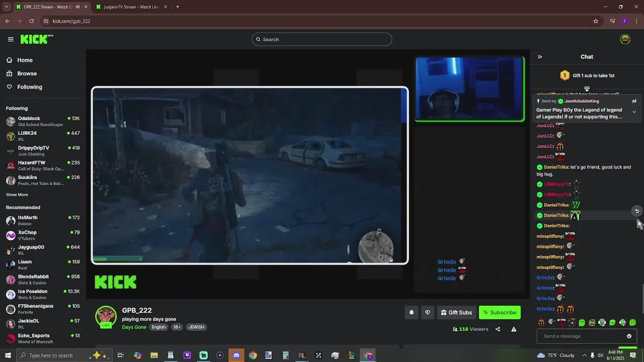
Task: Open BlondeRabbit recommended channel
Action: point(43,280)
